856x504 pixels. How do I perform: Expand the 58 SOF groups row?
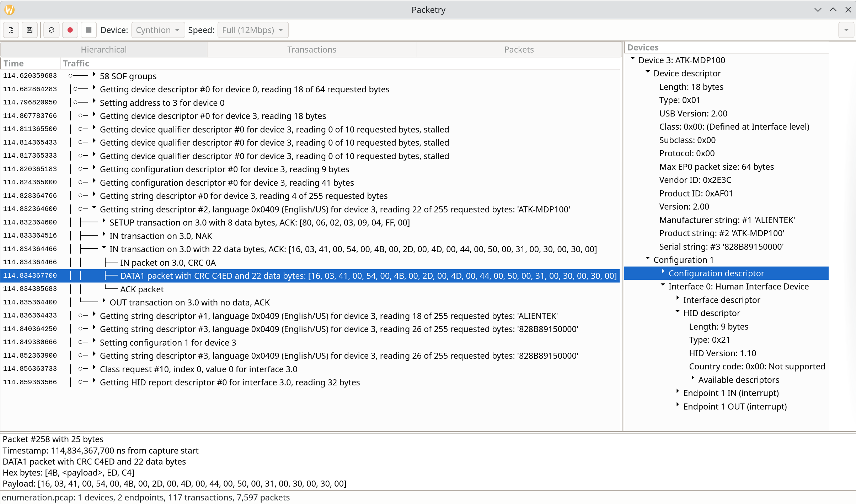[94, 75]
